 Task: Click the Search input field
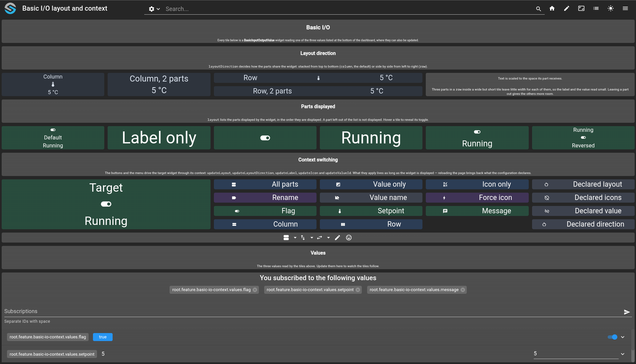[348, 9]
